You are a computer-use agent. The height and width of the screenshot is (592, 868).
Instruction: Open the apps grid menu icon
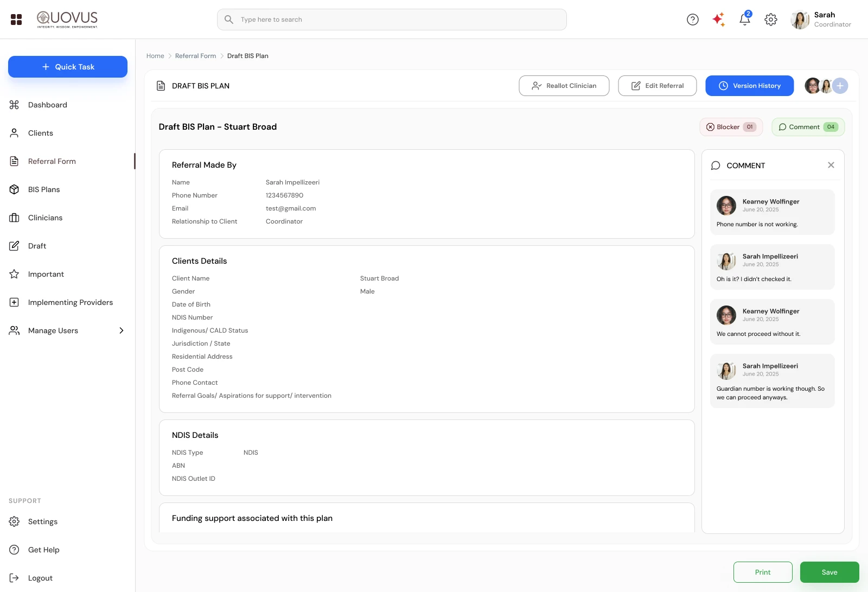16,20
